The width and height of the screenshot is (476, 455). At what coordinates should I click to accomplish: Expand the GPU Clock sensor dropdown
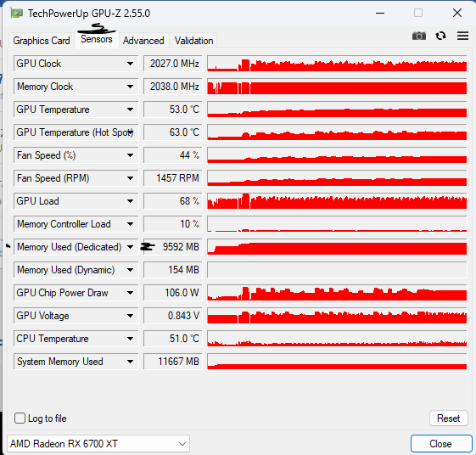coord(130,64)
